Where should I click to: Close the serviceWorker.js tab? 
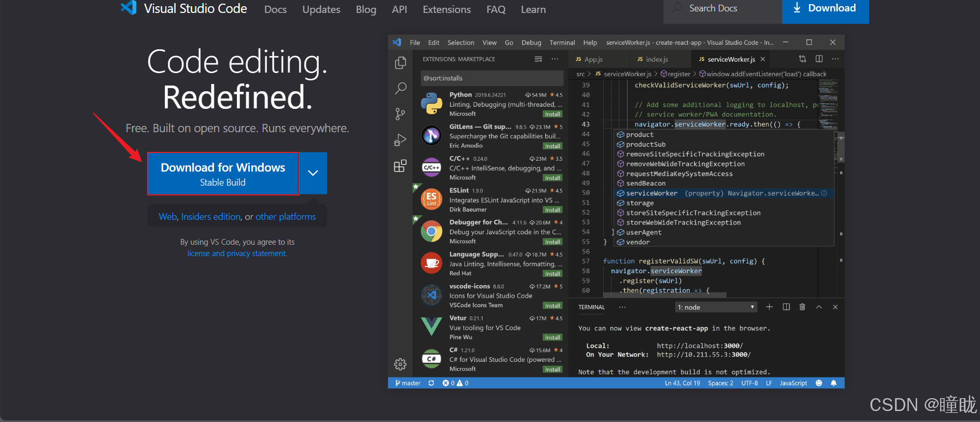click(x=763, y=59)
